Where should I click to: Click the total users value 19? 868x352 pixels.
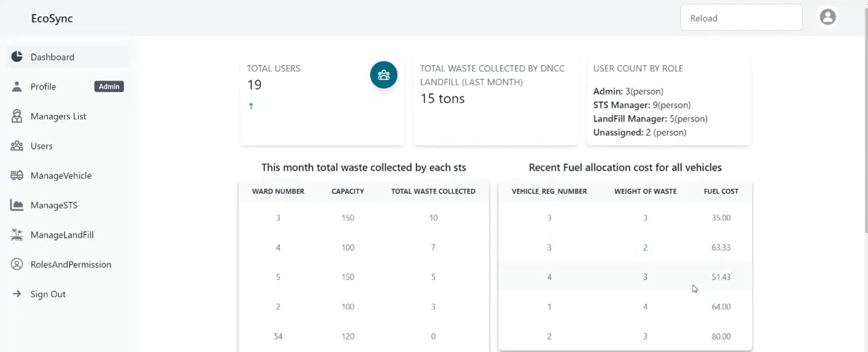coord(254,85)
